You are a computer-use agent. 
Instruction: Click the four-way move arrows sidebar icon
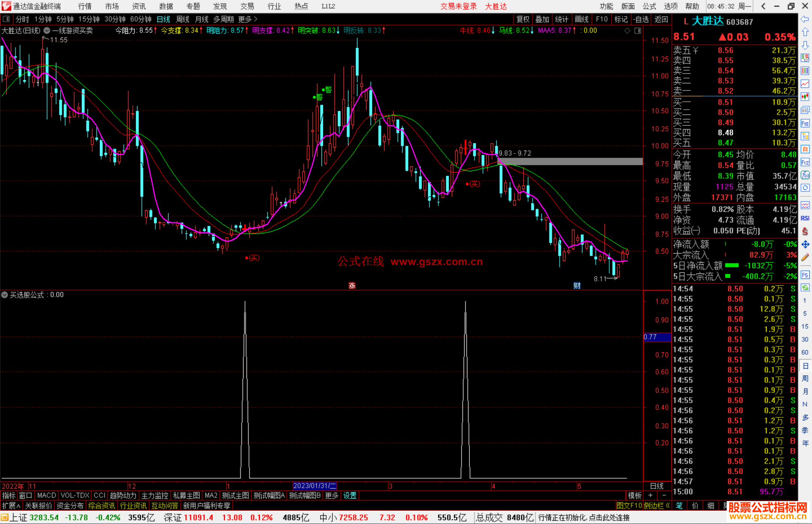(805, 245)
